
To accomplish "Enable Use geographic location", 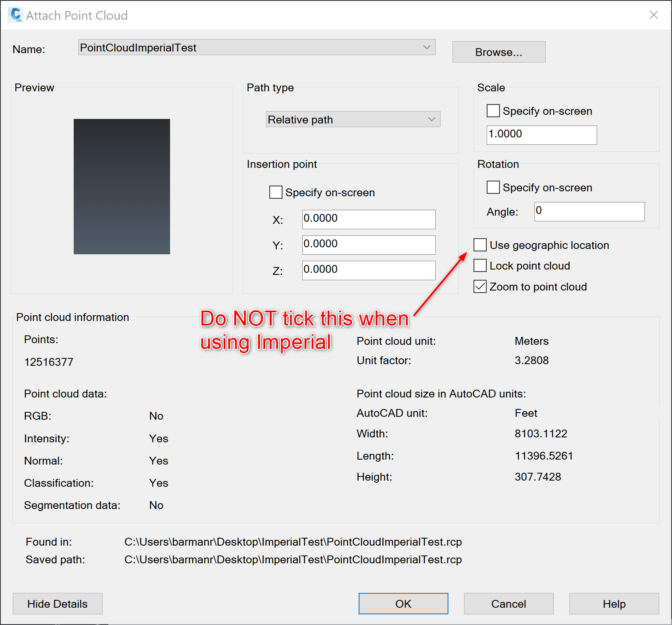I will [480, 245].
